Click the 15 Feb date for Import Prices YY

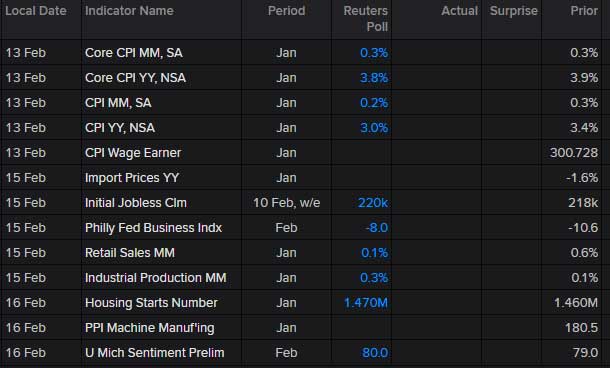coord(26,178)
